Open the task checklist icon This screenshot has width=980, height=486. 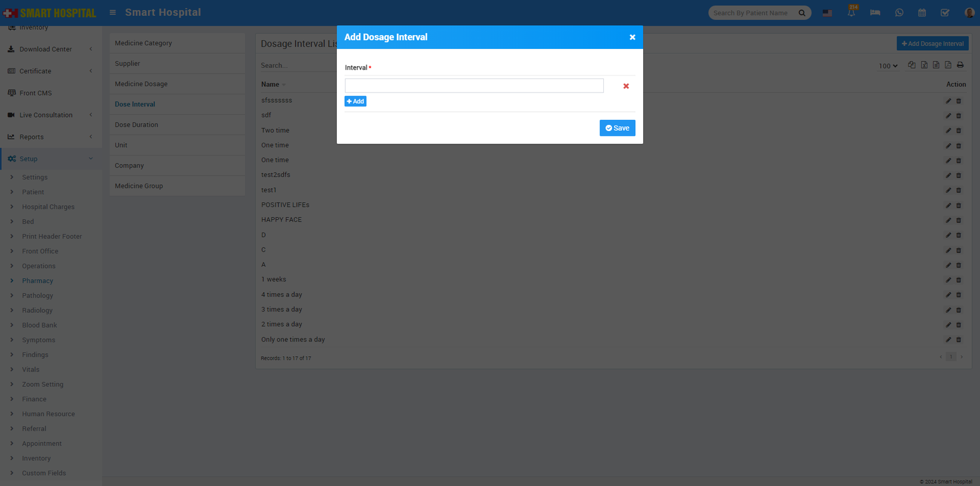pyautogui.click(x=945, y=13)
